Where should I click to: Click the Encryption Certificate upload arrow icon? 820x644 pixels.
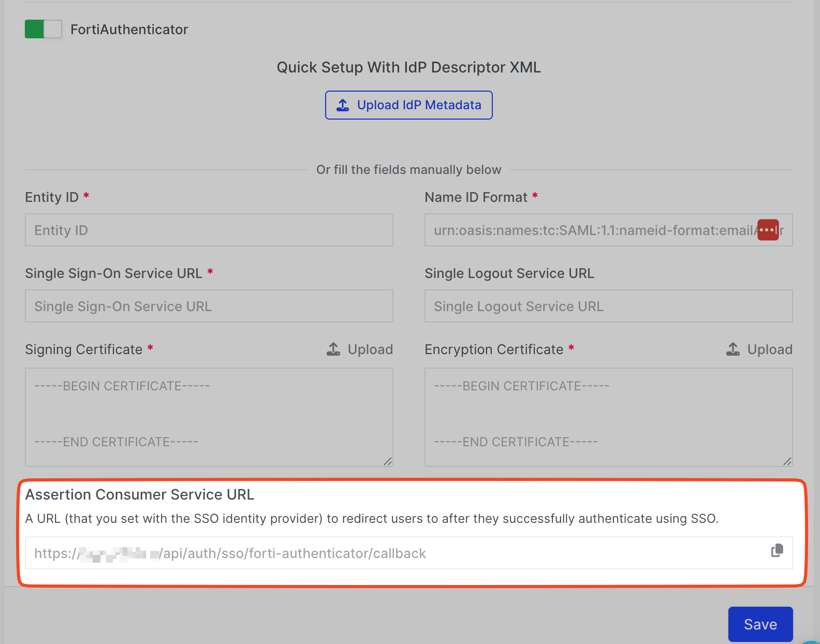point(733,349)
